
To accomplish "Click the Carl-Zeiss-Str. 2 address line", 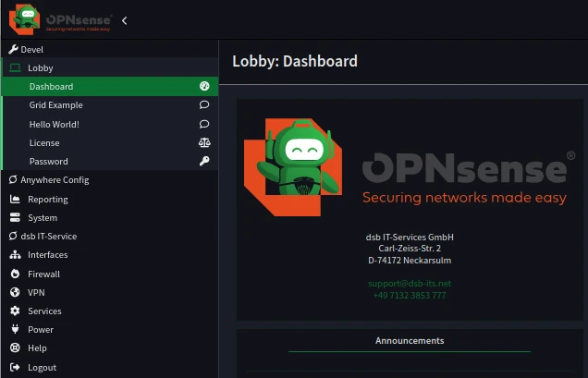I will click(410, 249).
